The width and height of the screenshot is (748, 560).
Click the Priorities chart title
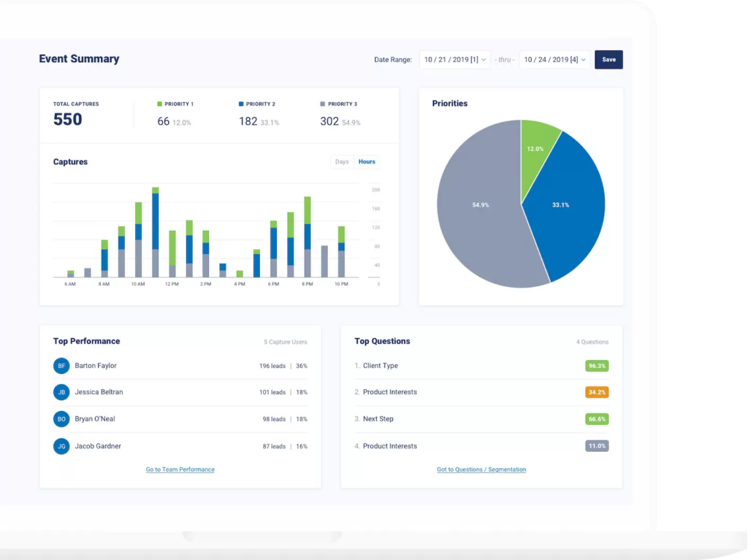[450, 104]
